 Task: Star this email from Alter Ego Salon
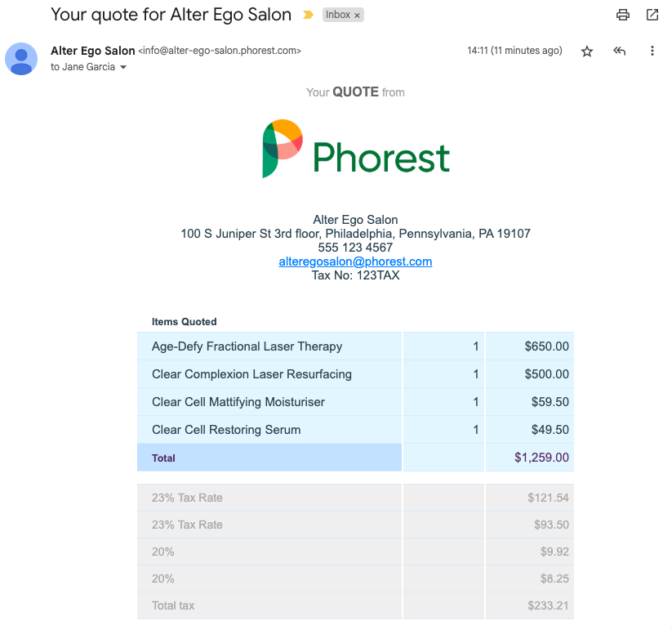[x=587, y=51]
